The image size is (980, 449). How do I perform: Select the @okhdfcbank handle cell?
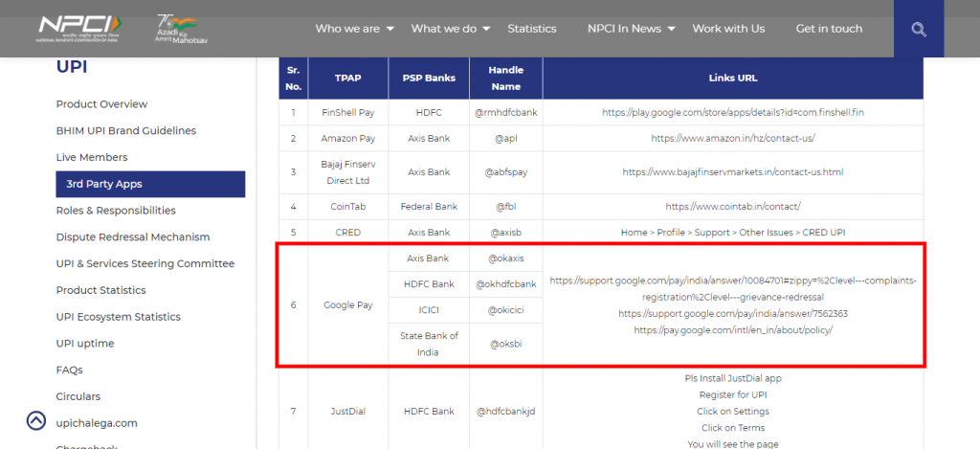[506, 284]
